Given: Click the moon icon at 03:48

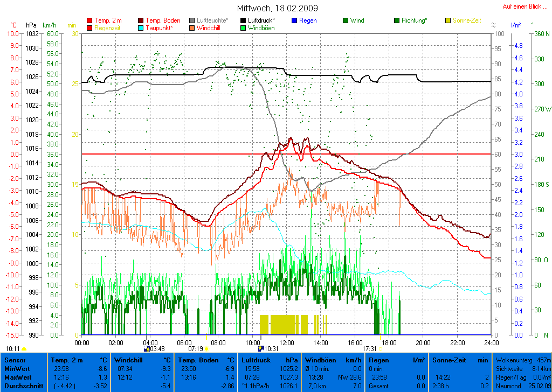Looking at the screenshot, I should [147, 349].
